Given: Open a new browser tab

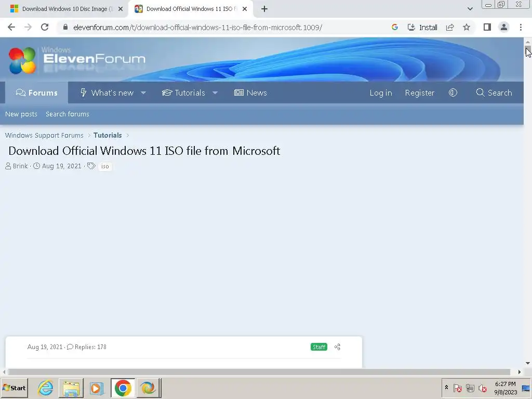Looking at the screenshot, I should pyautogui.click(x=264, y=9).
